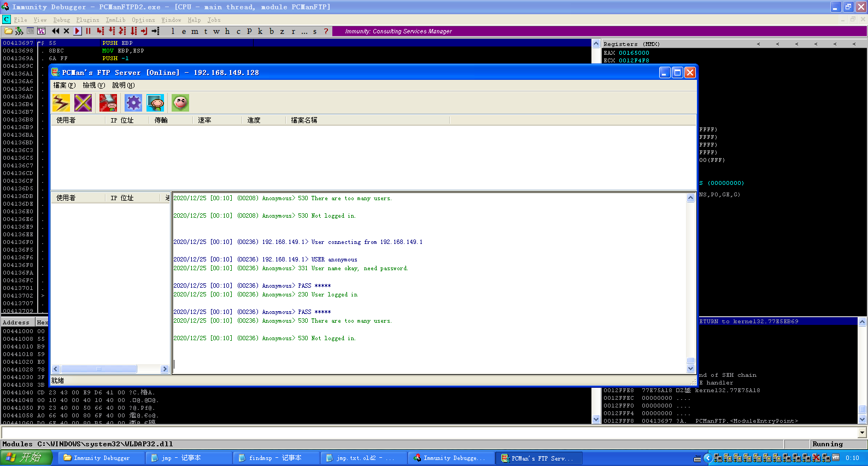868x466 pixels.
Task: Show the log window with the l button
Action: point(173,31)
